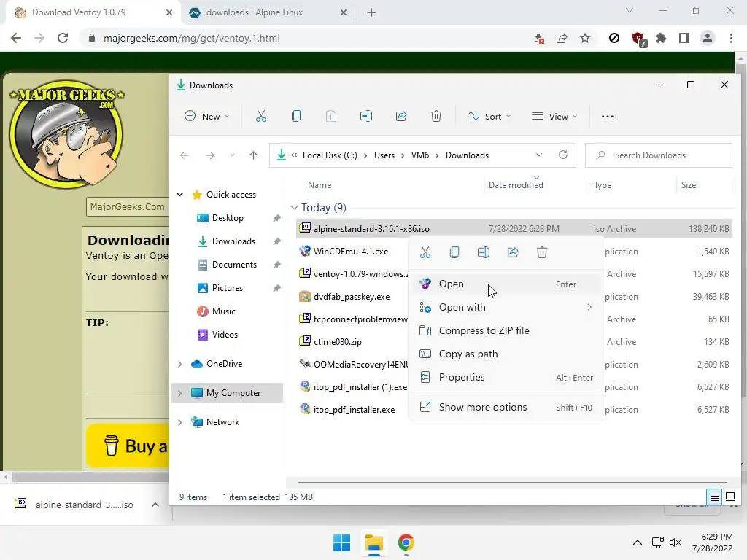
Task: Click the Explorer back navigation arrow
Action: (185, 155)
